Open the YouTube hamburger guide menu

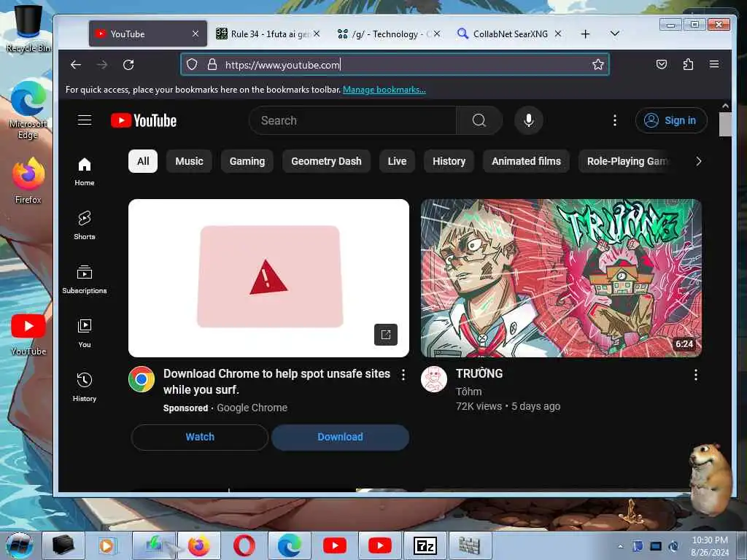tap(85, 120)
